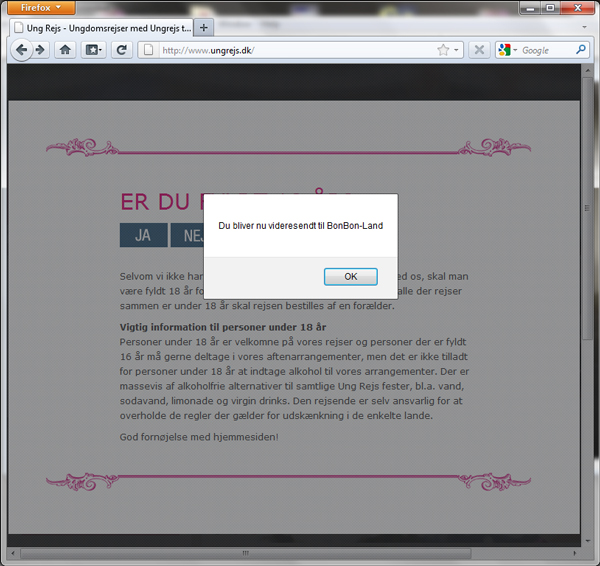
Task: Stop loading with the X button
Action: pyautogui.click(x=479, y=50)
